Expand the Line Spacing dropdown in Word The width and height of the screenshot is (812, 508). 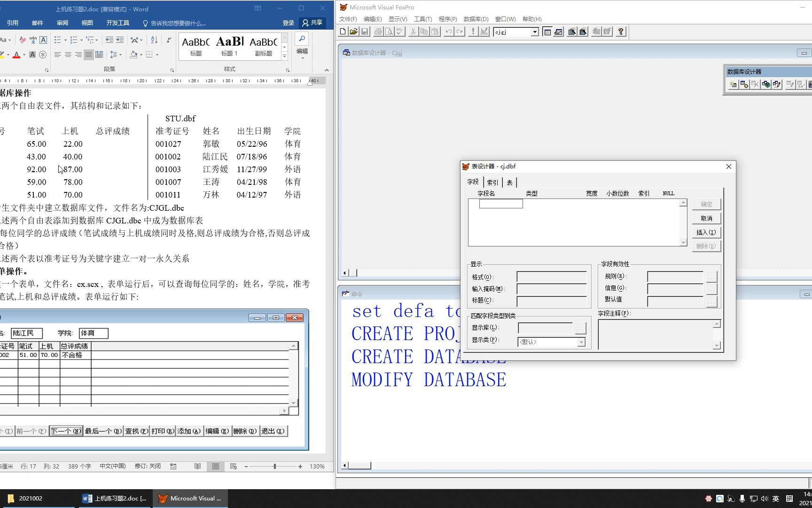[120, 55]
